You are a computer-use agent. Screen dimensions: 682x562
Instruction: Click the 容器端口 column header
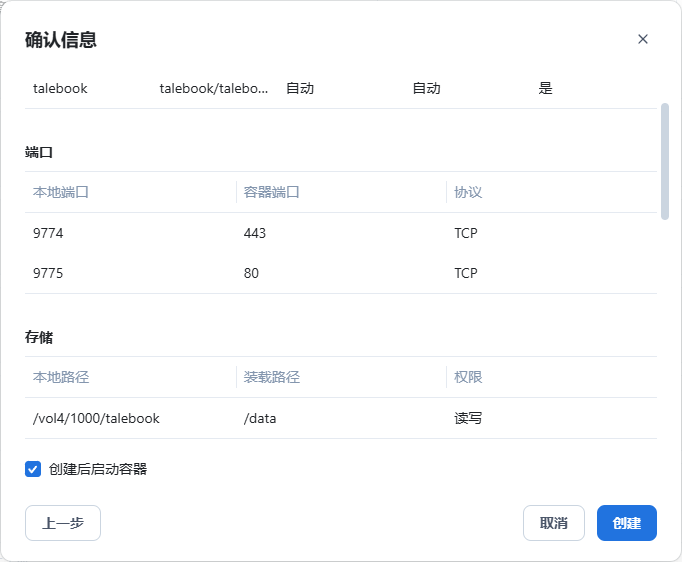(272, 192)
